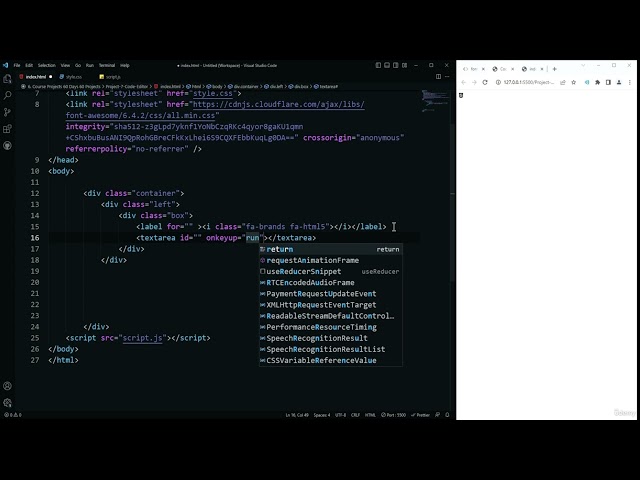Screen dimensions: 640x480
Task: Click the div.left breadcrumb segment
Action: (274, 87)
